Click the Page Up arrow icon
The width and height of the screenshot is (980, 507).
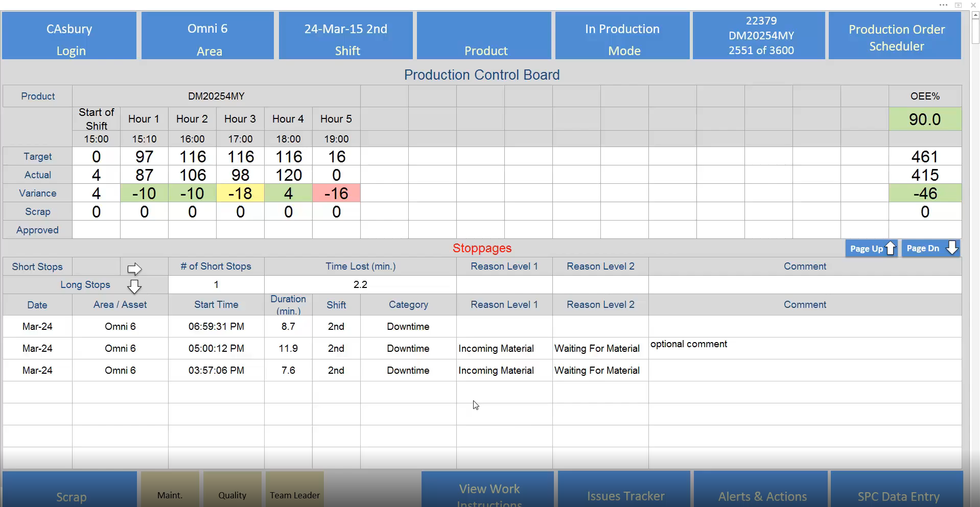[891, 248]
